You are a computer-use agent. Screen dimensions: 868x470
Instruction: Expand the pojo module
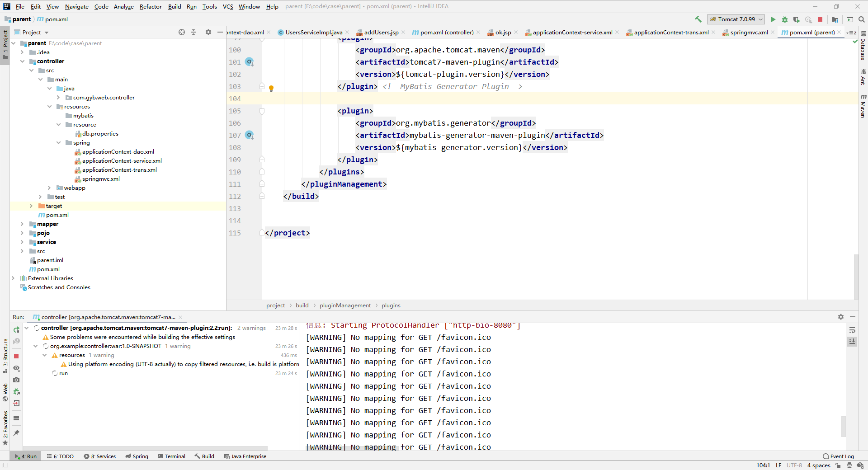click(x=22, y=233)
